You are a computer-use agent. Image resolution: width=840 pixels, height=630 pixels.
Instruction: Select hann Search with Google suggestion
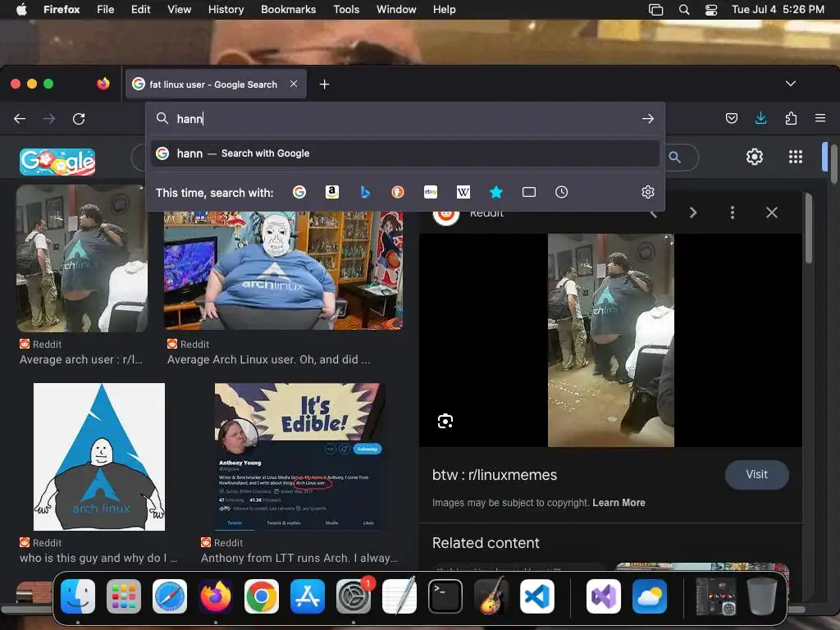(405, 153)
